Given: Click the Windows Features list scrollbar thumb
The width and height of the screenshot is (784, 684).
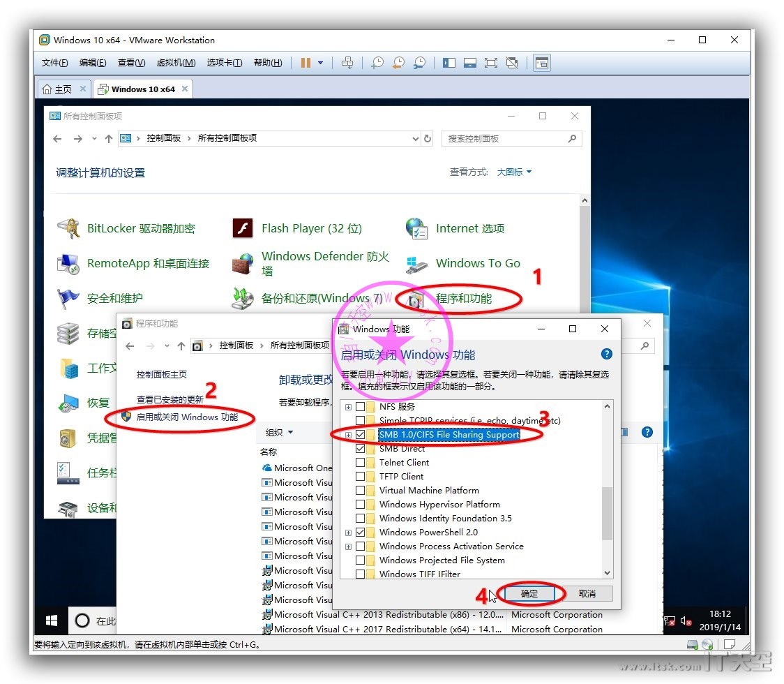Looking at the screenshot, I should [607, 514].
